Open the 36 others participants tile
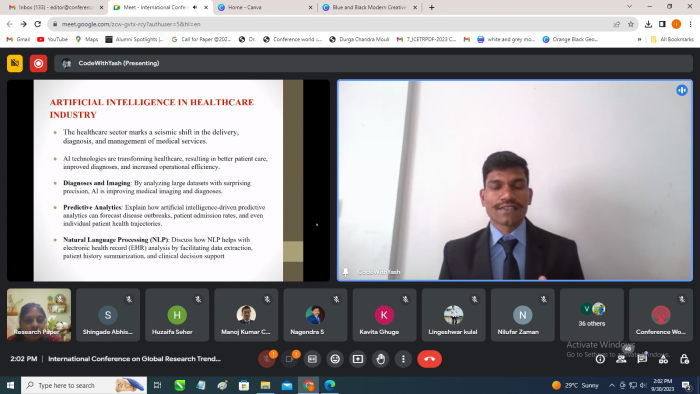700x394 pixels. (592, 315)
